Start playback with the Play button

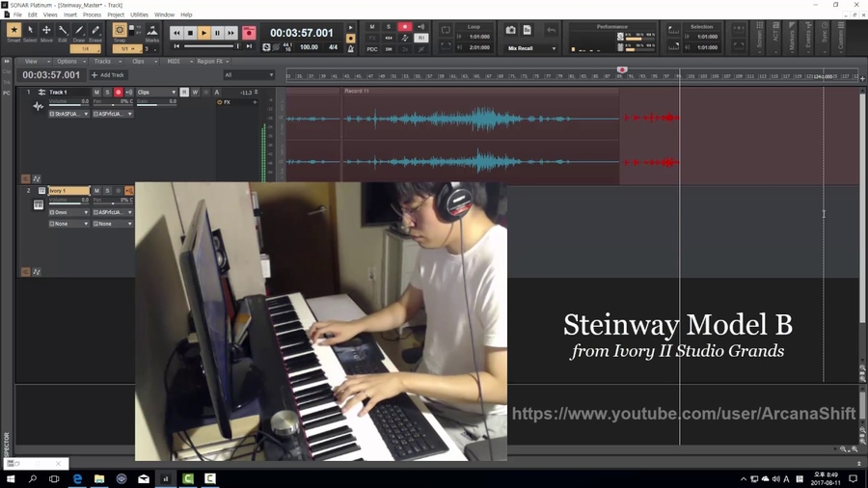203,33
